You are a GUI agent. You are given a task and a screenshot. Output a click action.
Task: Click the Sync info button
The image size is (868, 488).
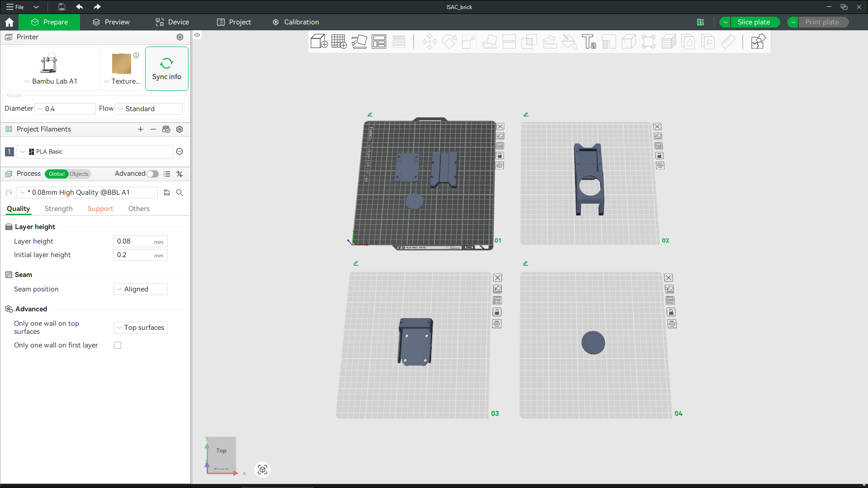[166, 69]
